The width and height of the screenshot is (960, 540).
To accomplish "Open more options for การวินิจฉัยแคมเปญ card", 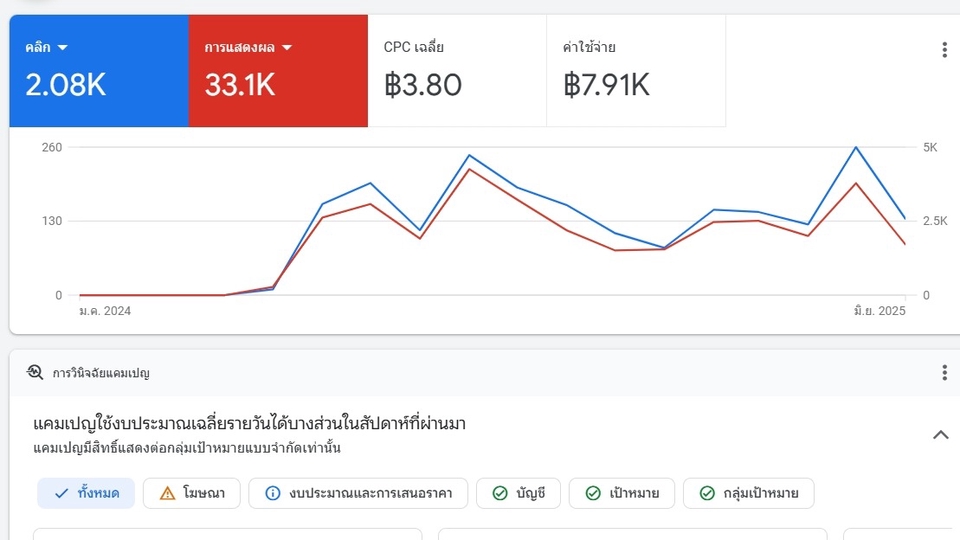I will pos(944,373).
